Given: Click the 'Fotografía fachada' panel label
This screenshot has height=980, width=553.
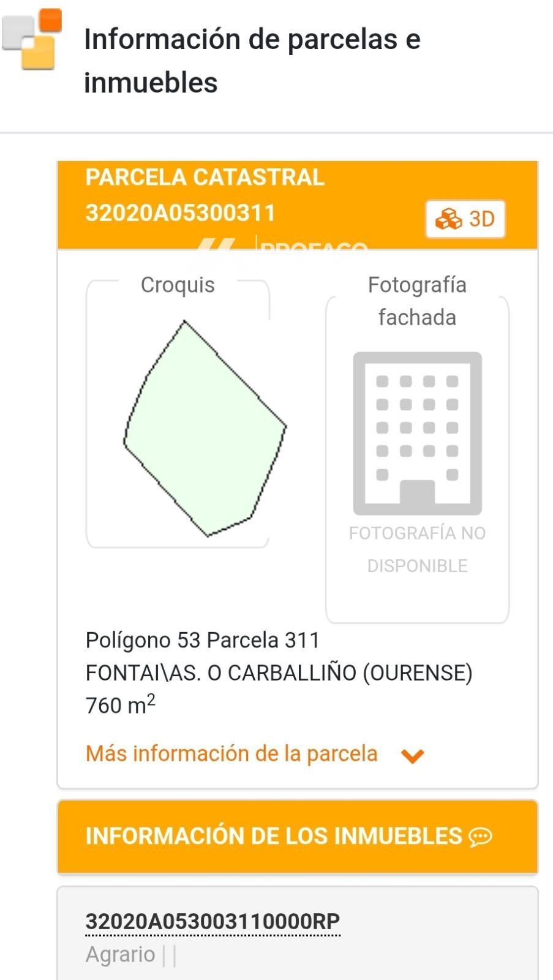Looking at the screenshot, I should [x=417, y=301].
